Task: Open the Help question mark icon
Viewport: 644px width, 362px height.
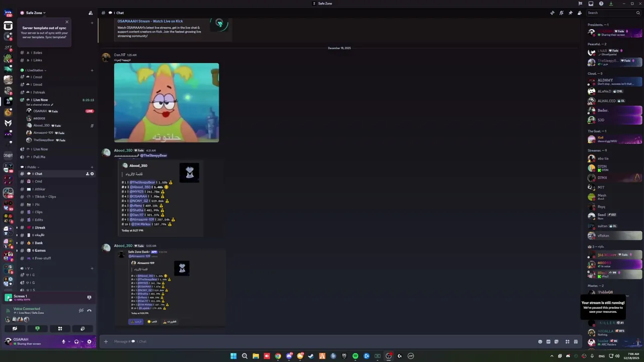Action: tap(601, 4)
